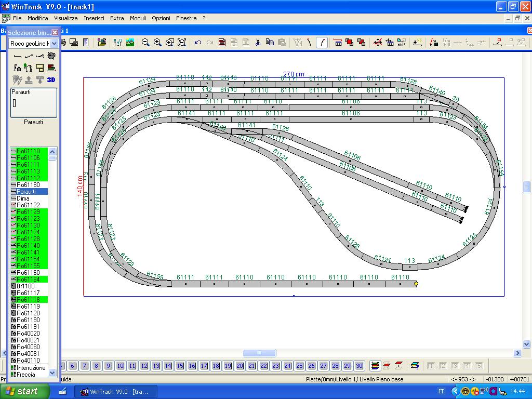Click the track list scroll up arrow
Viewport: 532px width, 399px height.
click(x=52, y=151)
